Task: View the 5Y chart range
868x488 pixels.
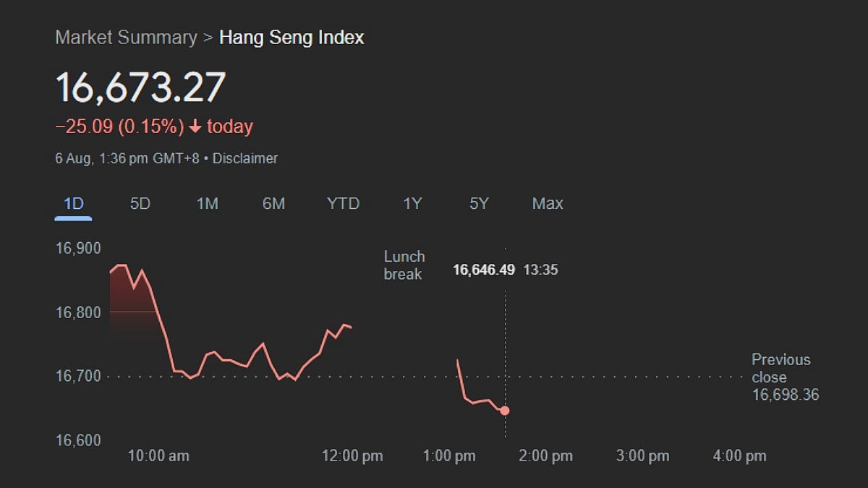Action: point(479,204)
